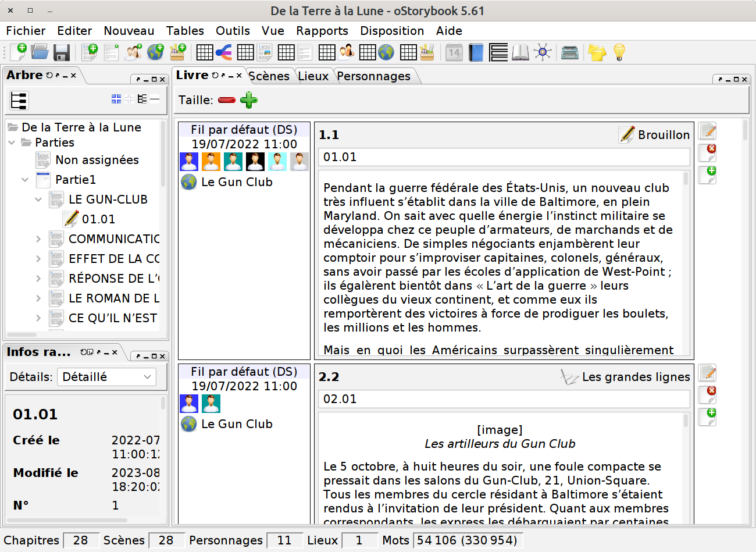Collapse the Parties tree node
The height and width of the screenshot is (552, 756).
click(12, 143)
